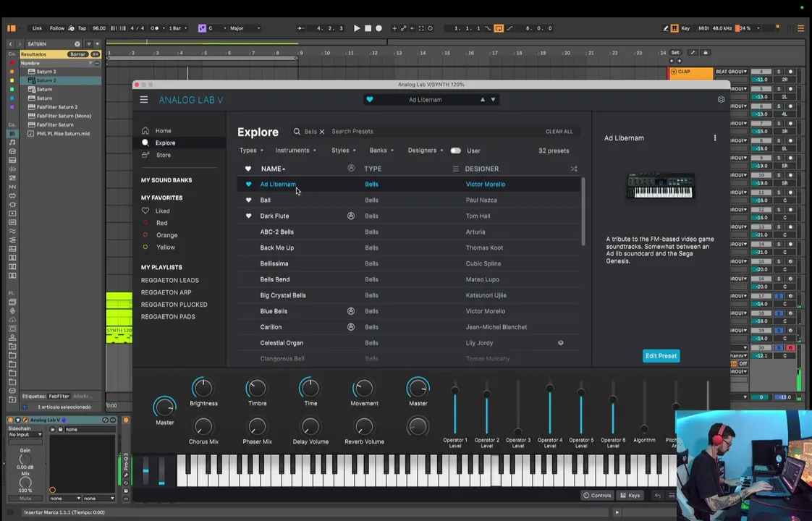Click CLEAR ALL filters link
The image size is (812, 521).
559,132
